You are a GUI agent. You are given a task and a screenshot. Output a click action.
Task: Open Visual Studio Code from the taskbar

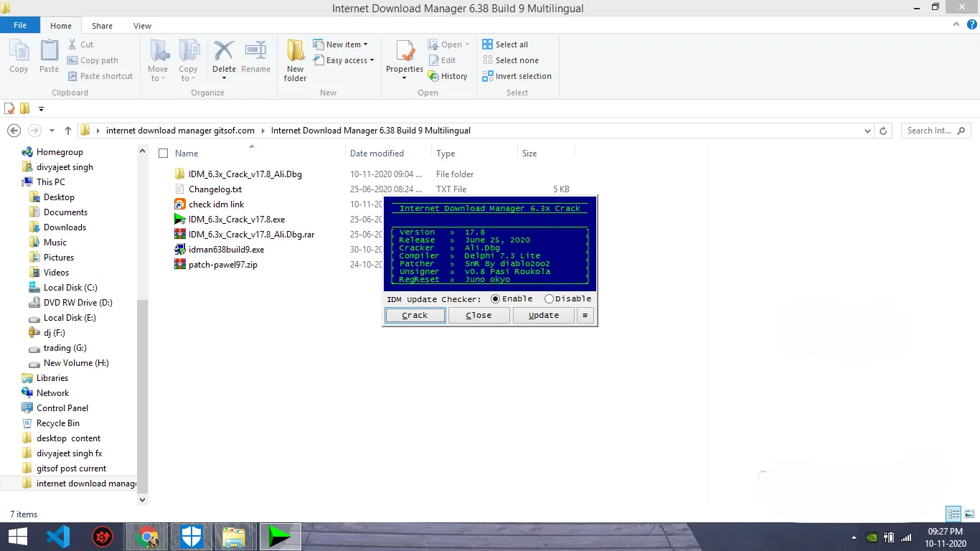pos(58,537)
